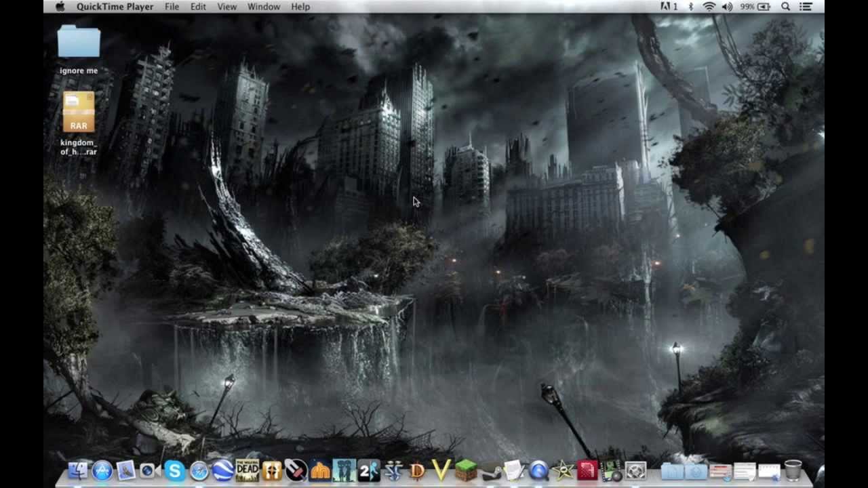Launch QuickTime Player from the Dock

click(539, 470)
